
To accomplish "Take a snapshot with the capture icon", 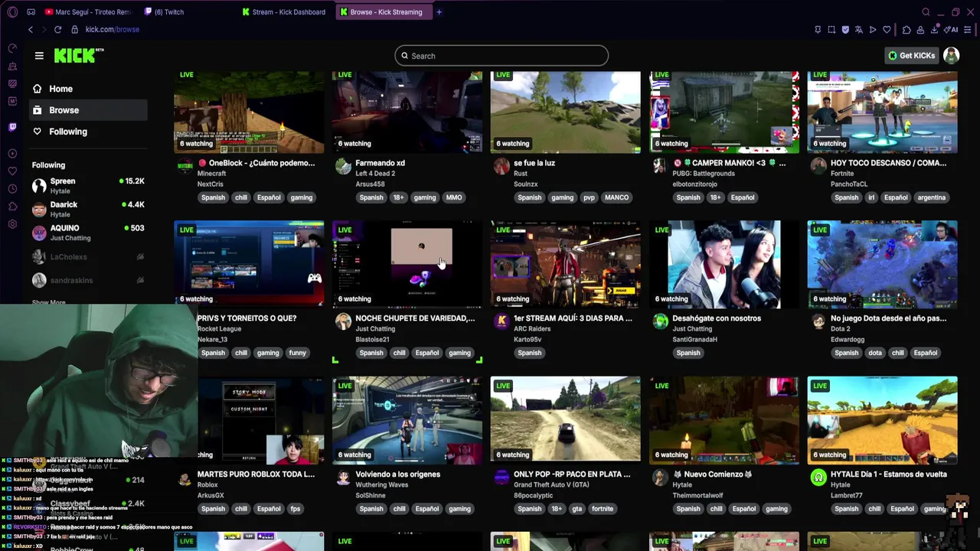I will [831, 30].
